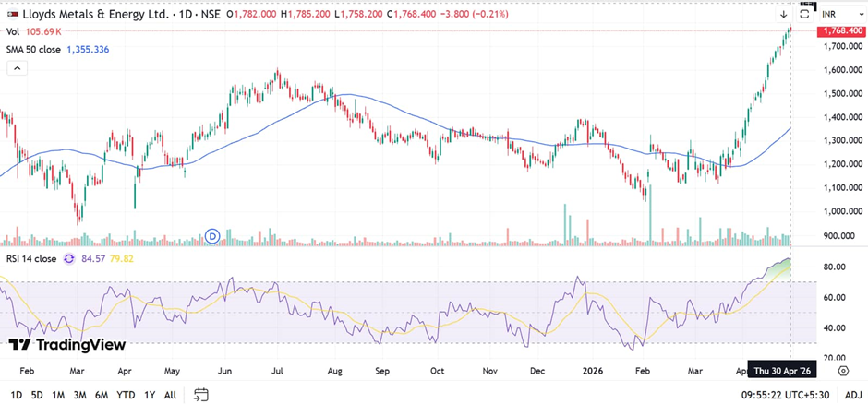Click the YTD range button
This screenshot has height=404, width=868.
click(126, 395)
